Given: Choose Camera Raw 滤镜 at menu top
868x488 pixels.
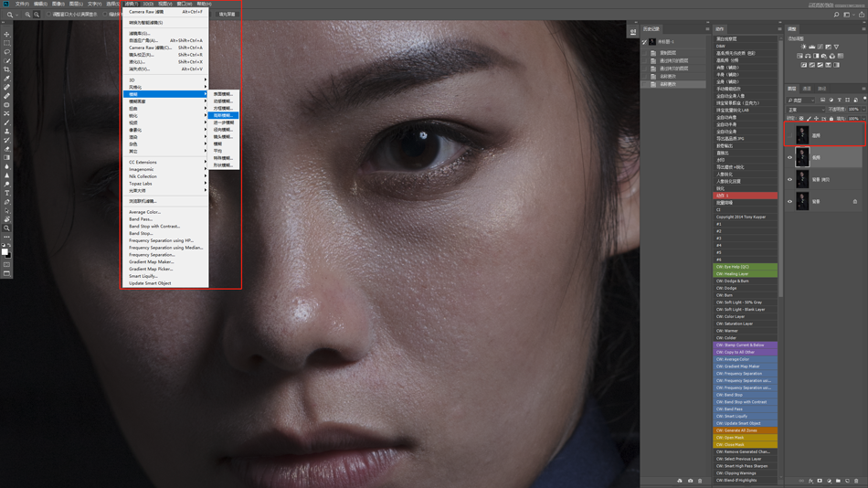Looking at the screenshot, I should pos(165,12).
